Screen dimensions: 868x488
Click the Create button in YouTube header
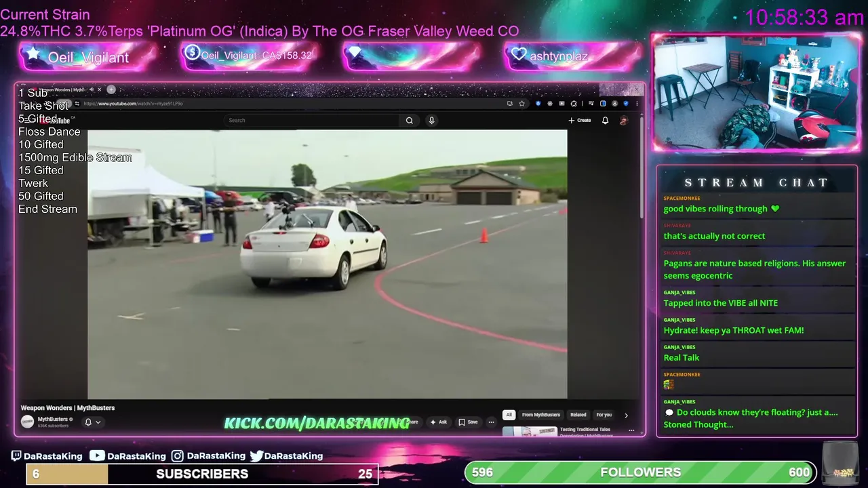[x=580, y=120]
